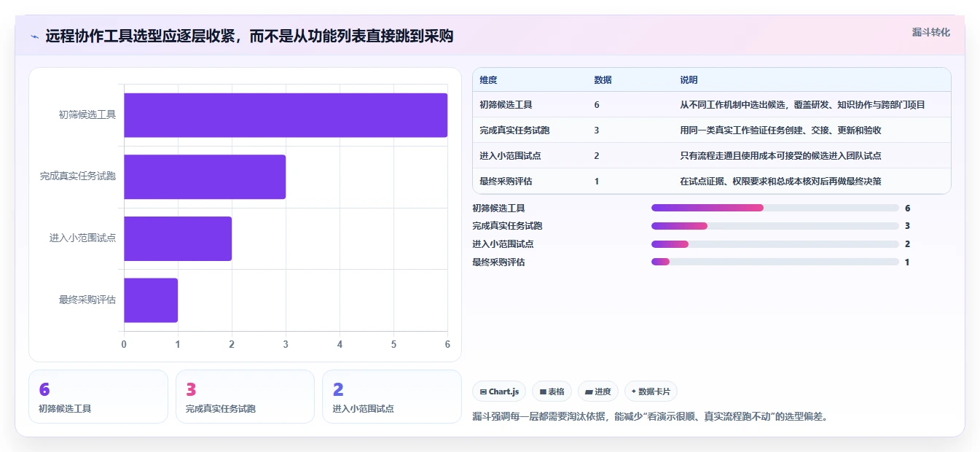Click value 6 in the table 数据 column
Image resolution: width=980 pixels, height=452 pixels.
(x=597, y=105)
